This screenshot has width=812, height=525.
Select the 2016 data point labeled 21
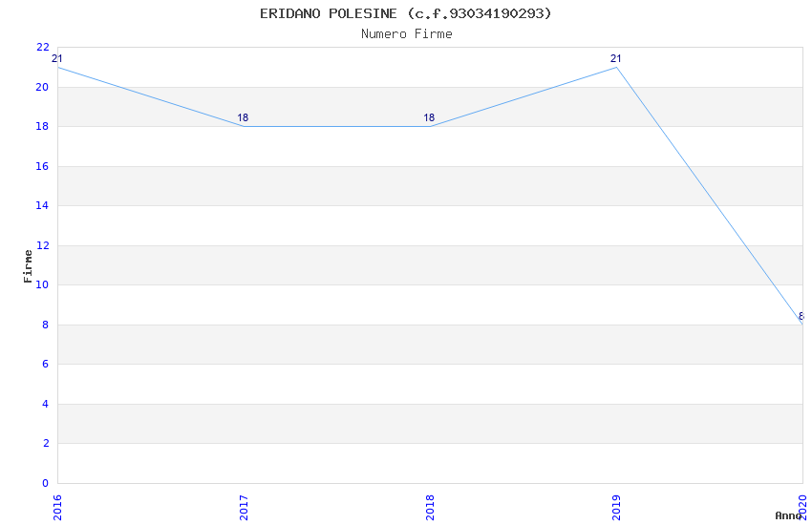(57, 67)
